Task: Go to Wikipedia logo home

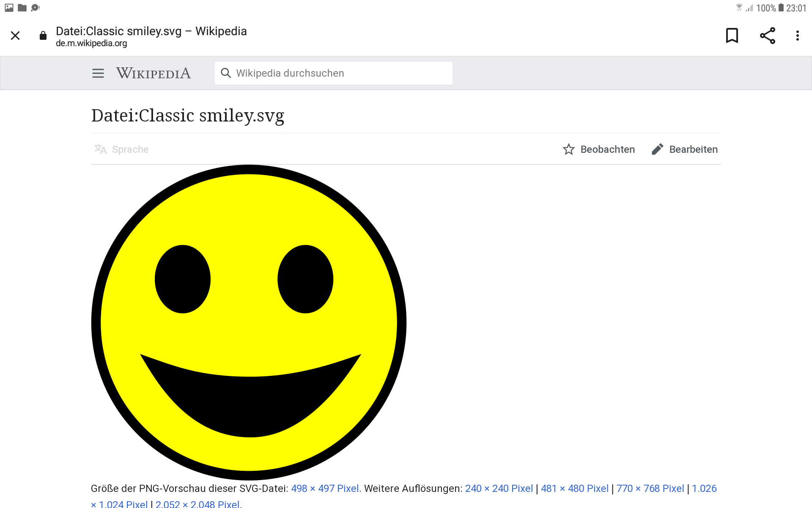Action: click(x=154, y=73)
